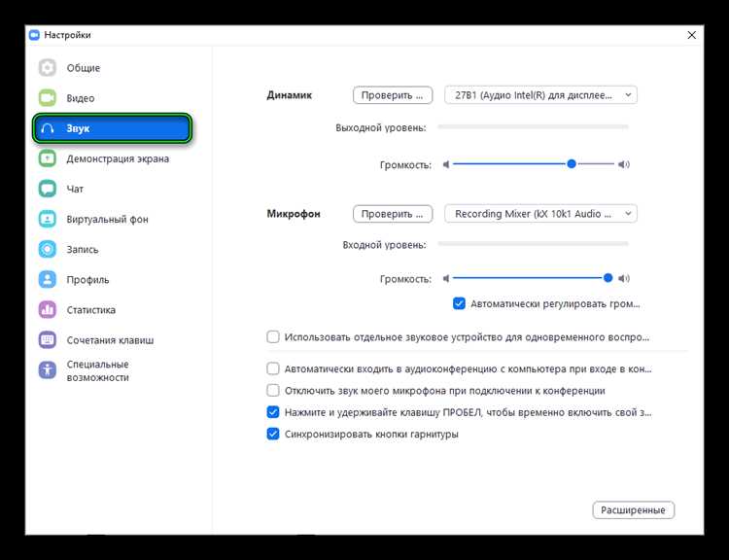Select the Статистика section
This screenshot has height=560, width=729.
click(90, 310)
